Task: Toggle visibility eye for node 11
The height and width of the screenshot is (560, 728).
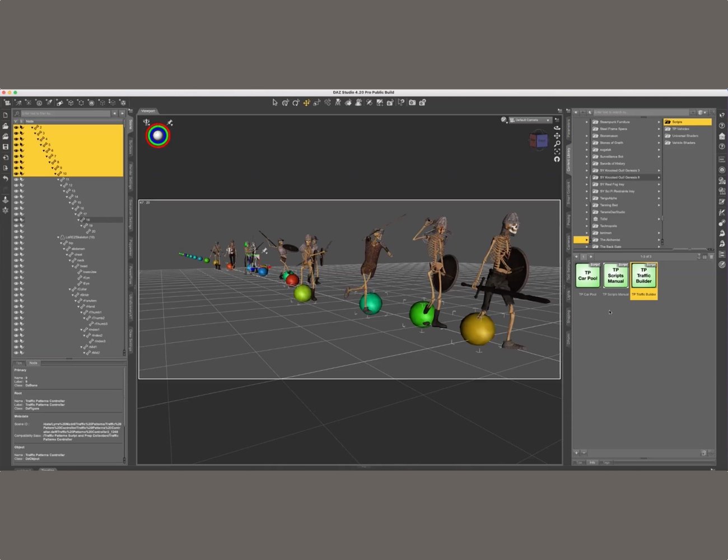Action: (x=16, y=179)
